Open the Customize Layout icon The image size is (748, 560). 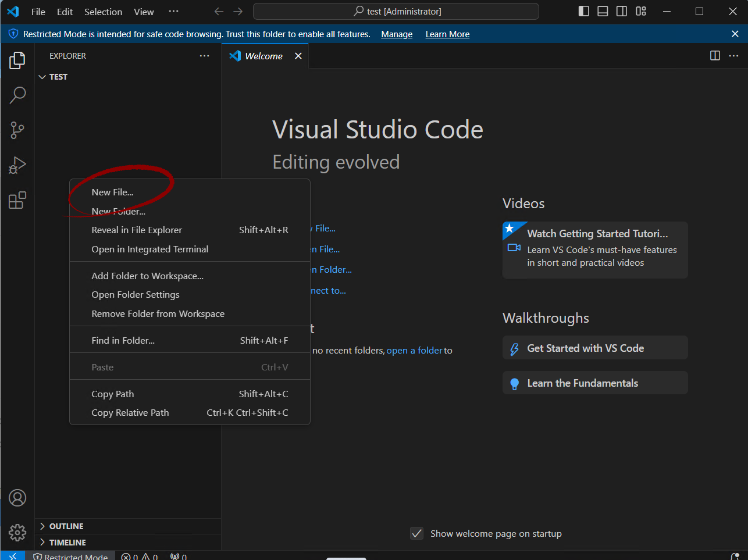[641, 11]
